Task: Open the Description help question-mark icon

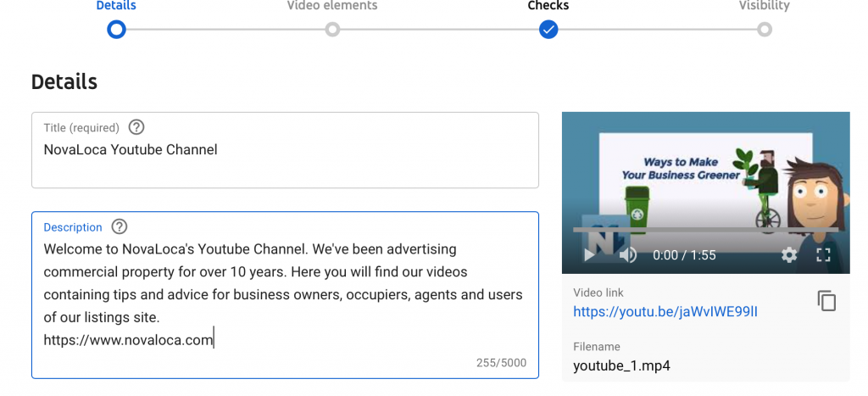Action: (119, 226)
